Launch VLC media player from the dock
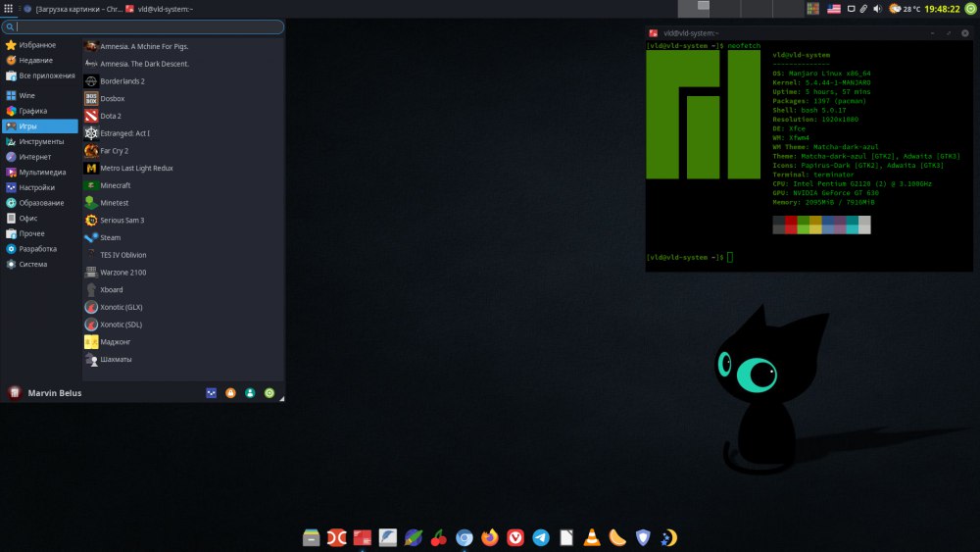The height and width of the screenshot is (552, 980). 592,537
